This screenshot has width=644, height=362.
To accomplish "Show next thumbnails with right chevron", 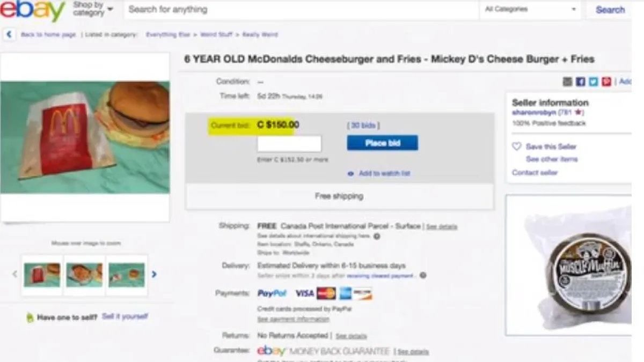I will (154, 274).
